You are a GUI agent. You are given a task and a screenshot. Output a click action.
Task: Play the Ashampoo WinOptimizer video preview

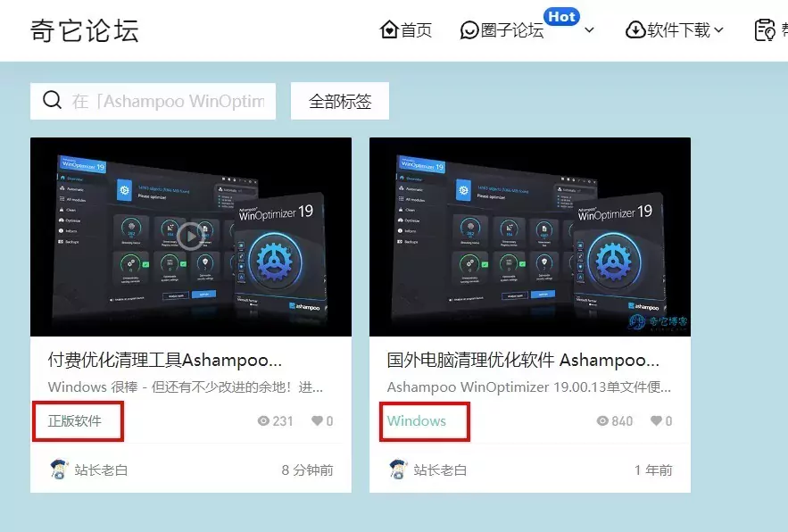pyautogui.click(x=190, y=236)
